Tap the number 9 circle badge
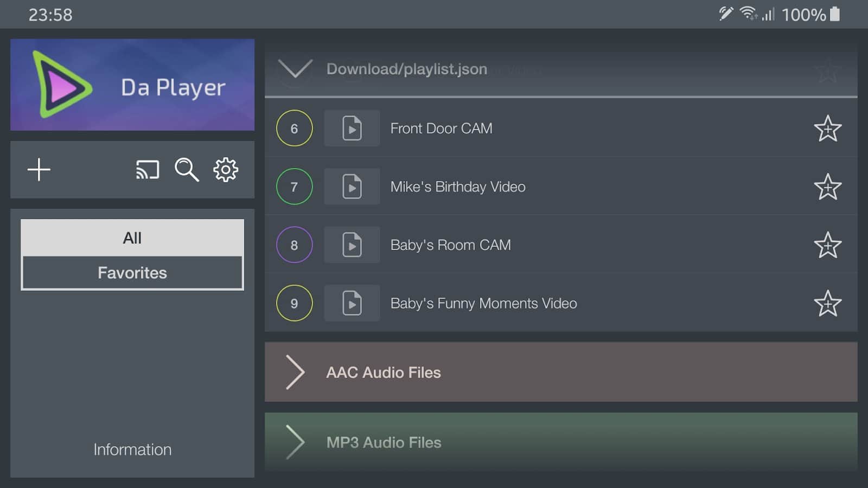868x488 pixels. [294, 303]
